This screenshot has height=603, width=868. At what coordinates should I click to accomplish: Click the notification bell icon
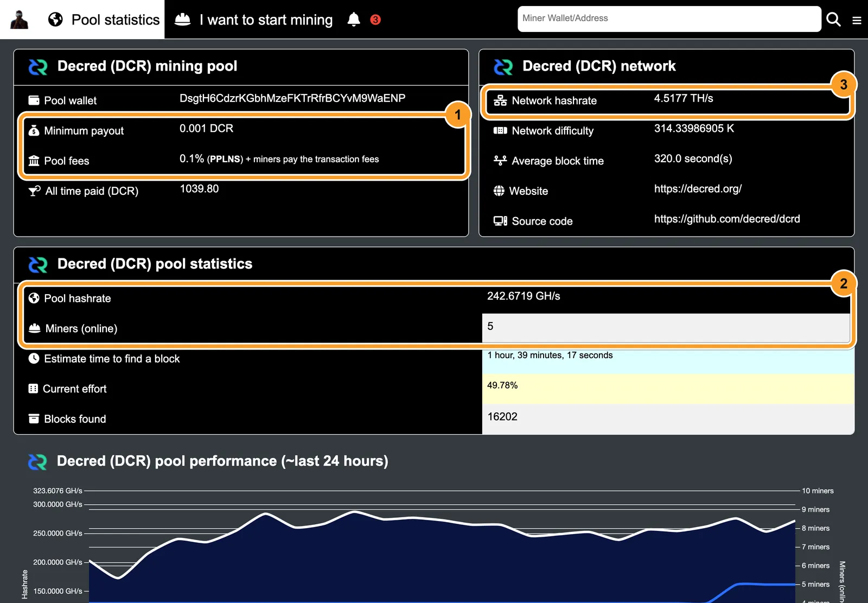click(x=354, y=20)
